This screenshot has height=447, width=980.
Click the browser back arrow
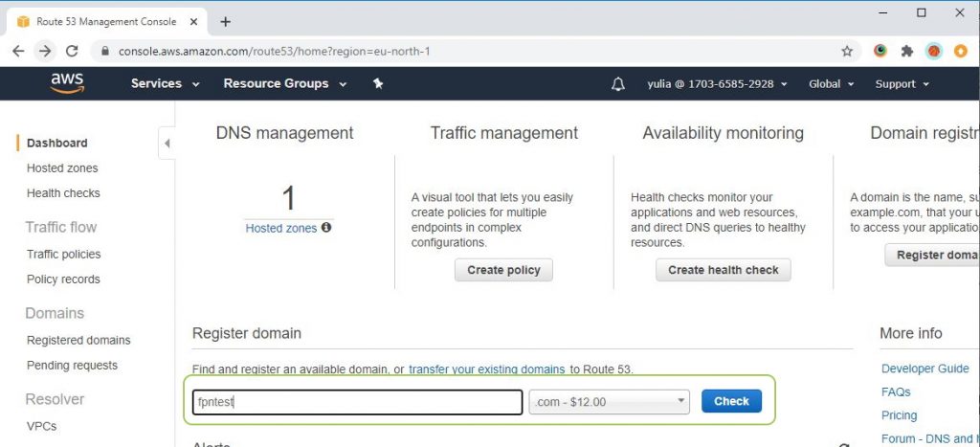18,52
